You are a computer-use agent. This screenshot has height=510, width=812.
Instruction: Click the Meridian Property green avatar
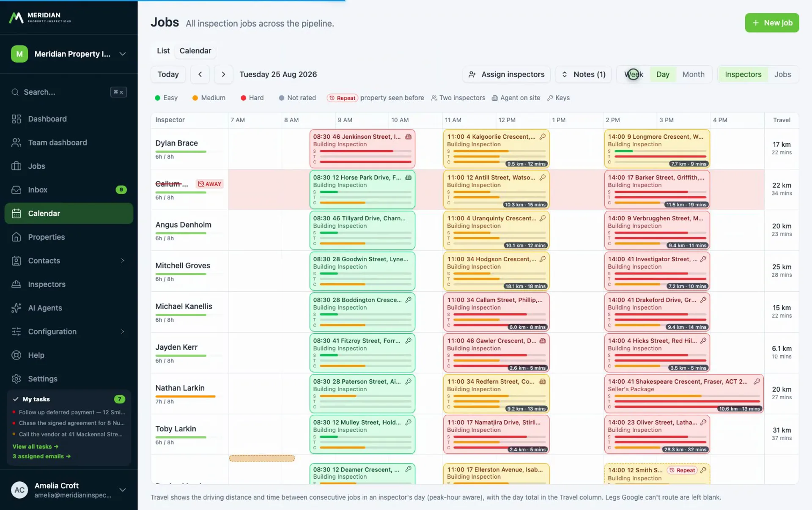pos(19,54)
